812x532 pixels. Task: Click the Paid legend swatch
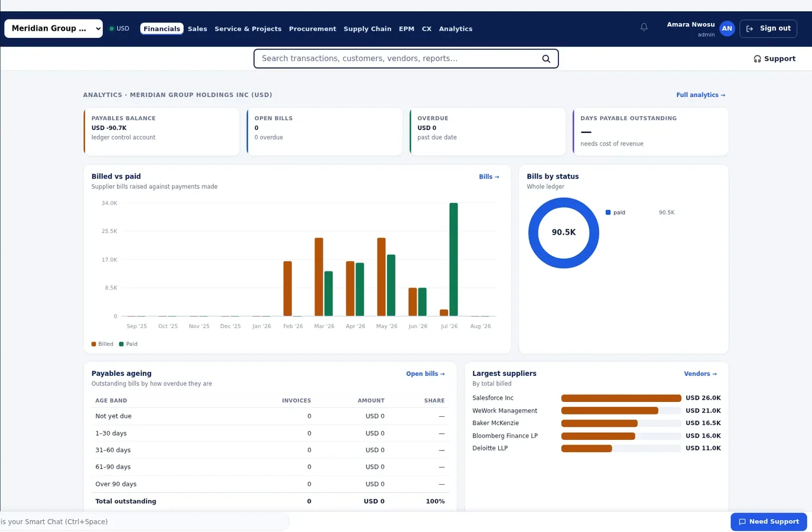pos(121,344)
